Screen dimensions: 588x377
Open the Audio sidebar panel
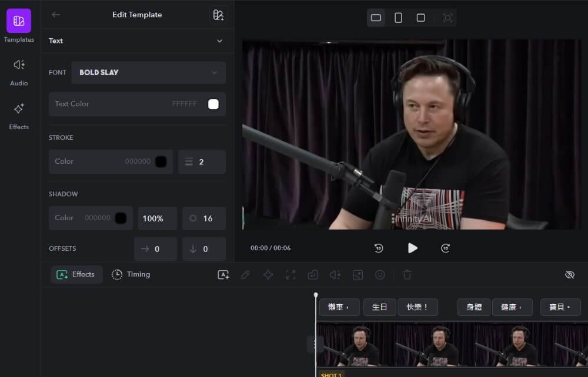(19, 71)
